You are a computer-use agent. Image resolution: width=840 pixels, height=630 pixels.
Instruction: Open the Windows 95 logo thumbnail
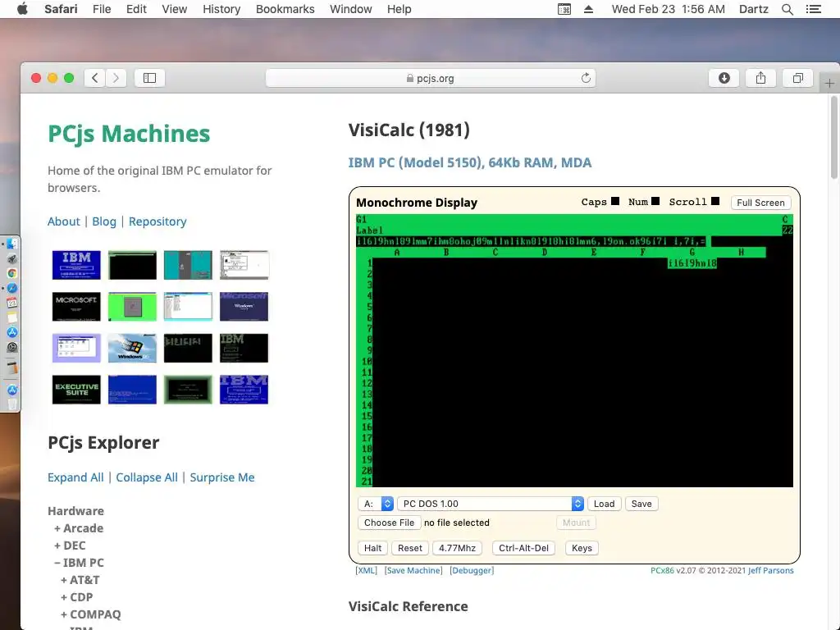click(132, 348)
